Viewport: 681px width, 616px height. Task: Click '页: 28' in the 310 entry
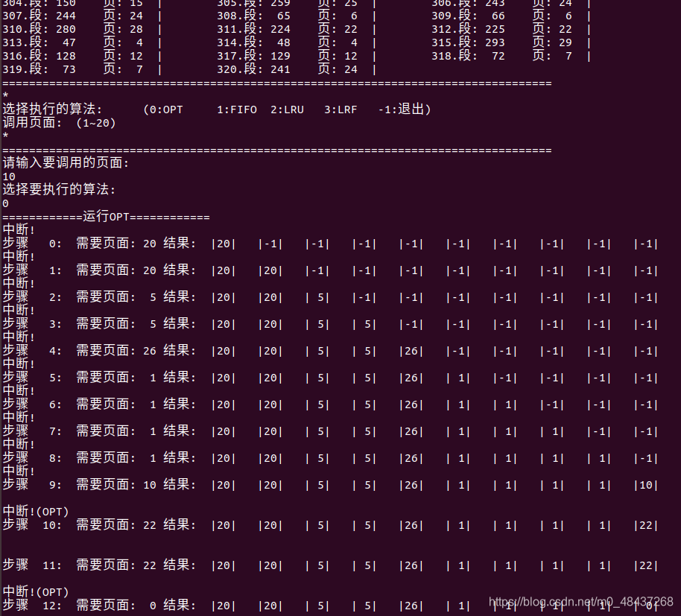[123, 30]
